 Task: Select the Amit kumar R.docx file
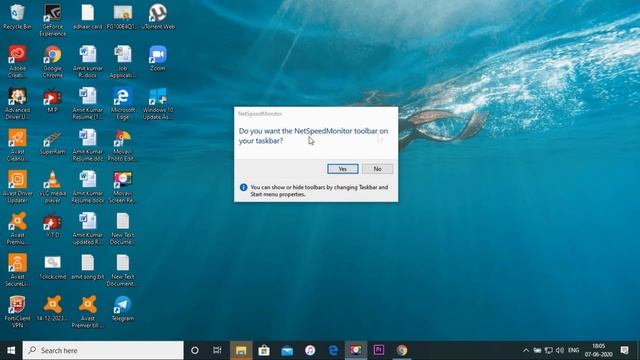(88, 62)
